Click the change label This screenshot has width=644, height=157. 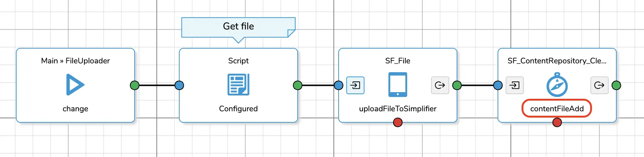click(75, 109)
